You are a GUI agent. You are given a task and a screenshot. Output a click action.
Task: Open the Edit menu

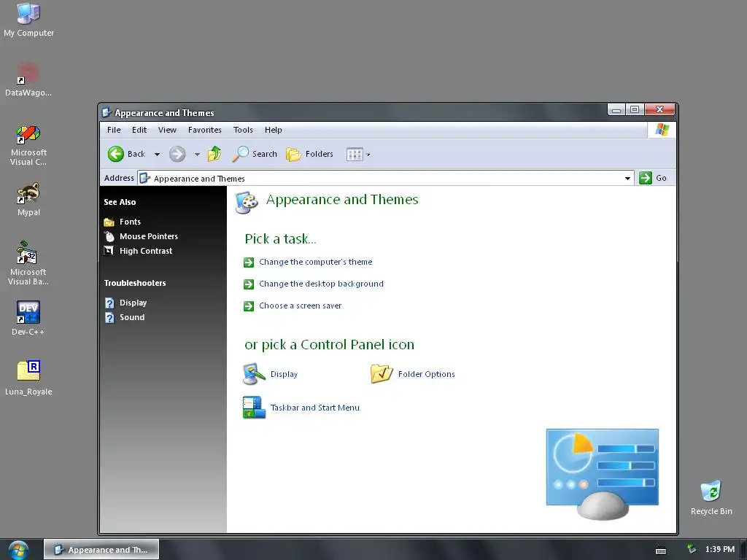coord(139,130)
